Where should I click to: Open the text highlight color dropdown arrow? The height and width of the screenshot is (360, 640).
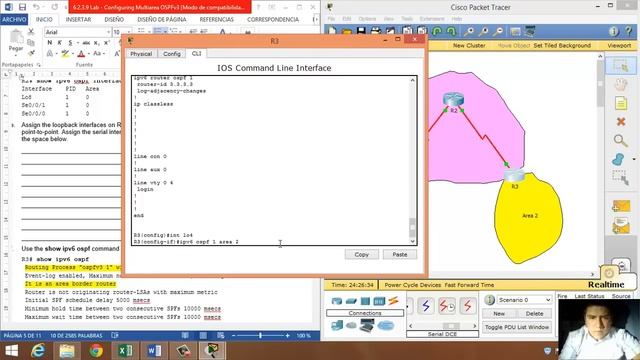pos(73,53)
